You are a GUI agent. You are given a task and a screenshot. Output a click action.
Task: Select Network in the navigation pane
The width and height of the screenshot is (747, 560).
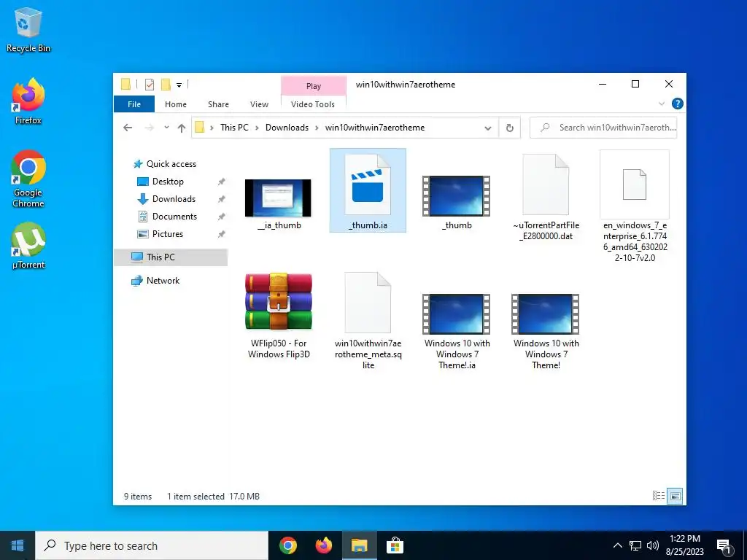click(163, 281)
